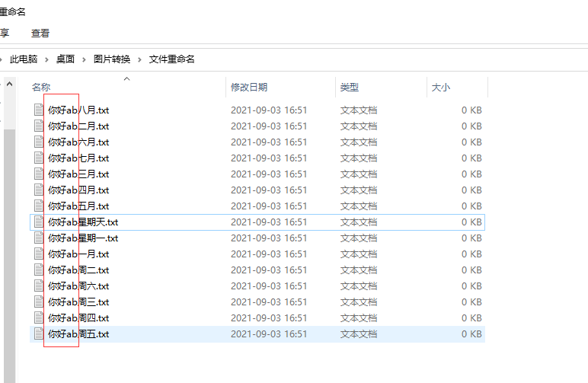Click the file icon of 你好ab周六.txt
This screenshot has width=588, height=383.
pyautogui.click(x=39, y=286)
